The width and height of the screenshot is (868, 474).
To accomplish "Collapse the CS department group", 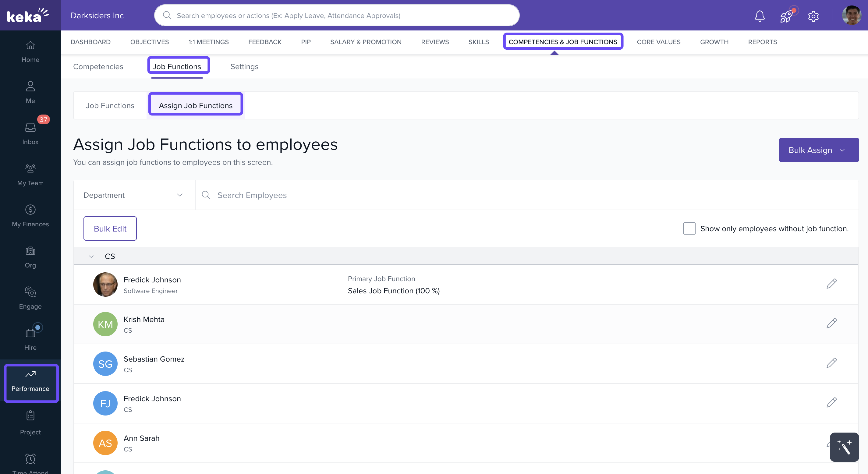I will [x=91, y=256].
